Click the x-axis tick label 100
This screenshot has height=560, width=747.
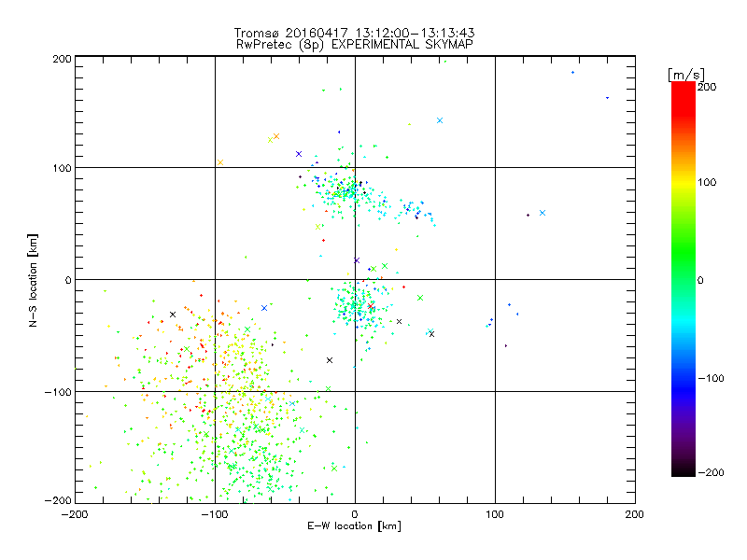[x=495, y=514]
